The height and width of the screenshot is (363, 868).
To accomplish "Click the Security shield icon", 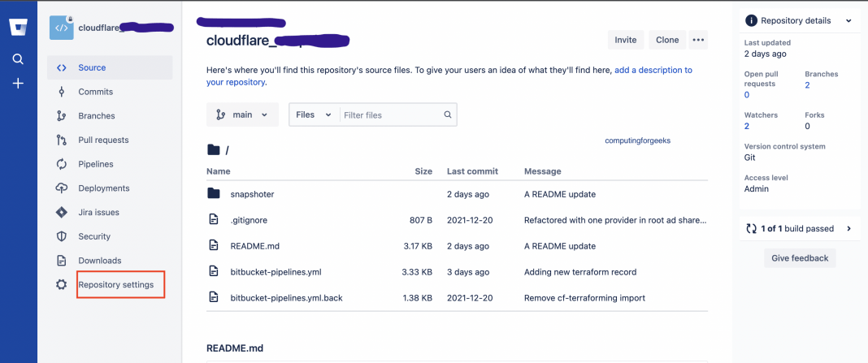I will [61, 236].
